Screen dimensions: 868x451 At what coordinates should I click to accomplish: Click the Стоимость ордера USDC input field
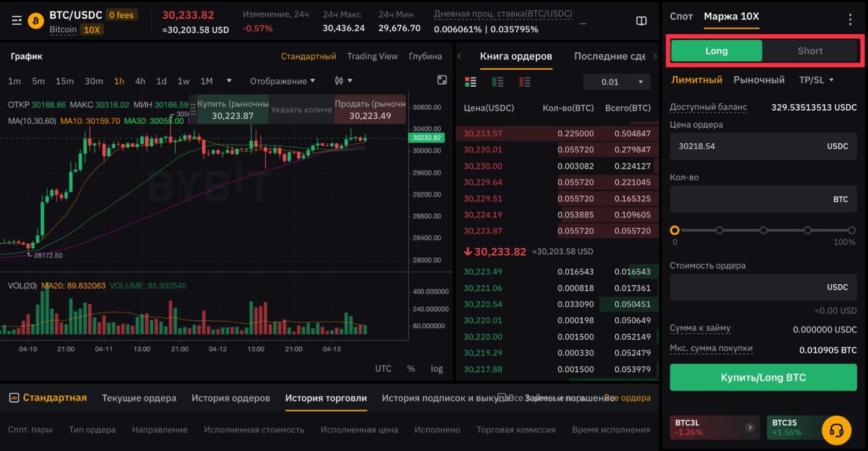pyautogui.click(x=763, y=287)
